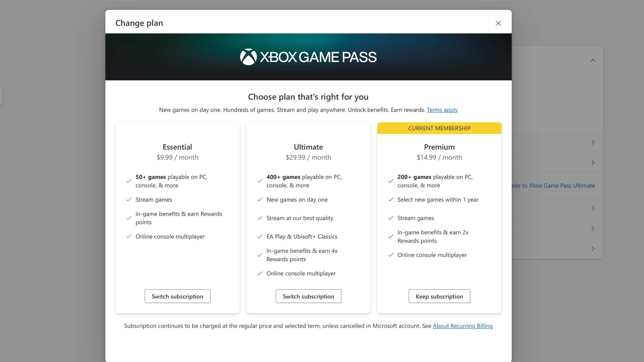The height and width of the screenshot is (362, 644).
Task: Click checkmark beside EA Play & Ubisoft+ Classics
Action: [x=260, y=236]
